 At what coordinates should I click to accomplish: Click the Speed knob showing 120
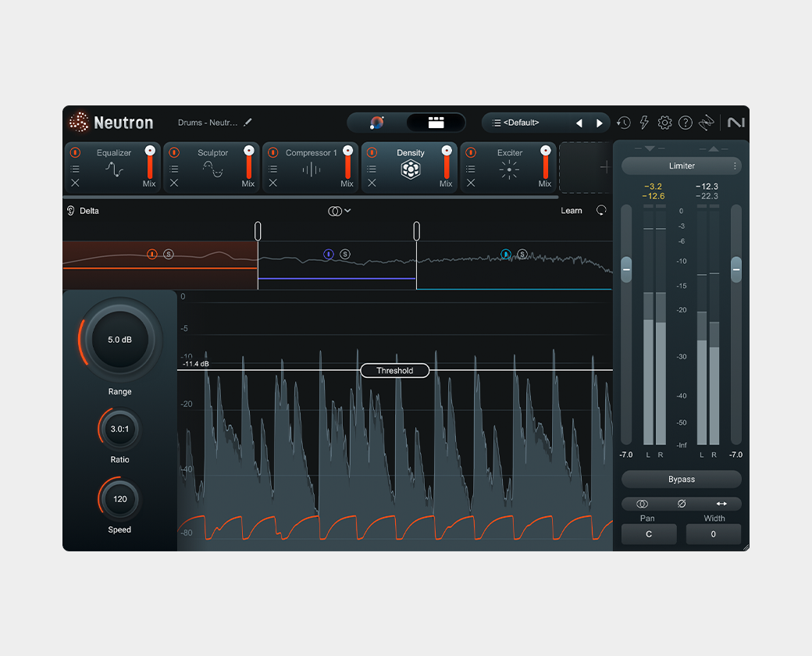coord(119,499)
